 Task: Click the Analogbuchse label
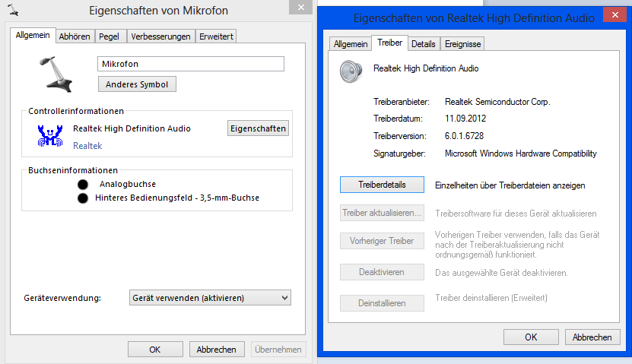(x=127, y=184)
